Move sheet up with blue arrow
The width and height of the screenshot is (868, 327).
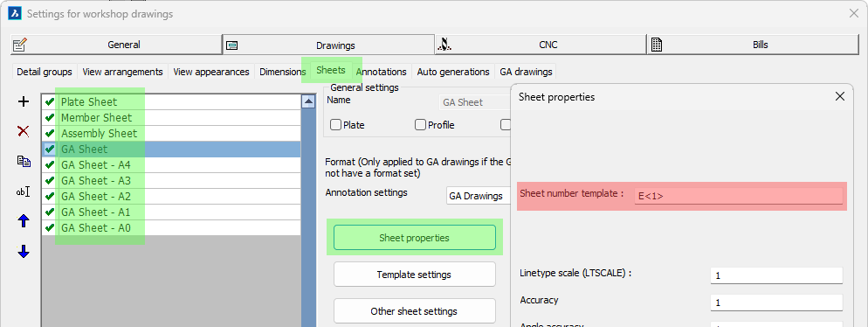[24, 221]
